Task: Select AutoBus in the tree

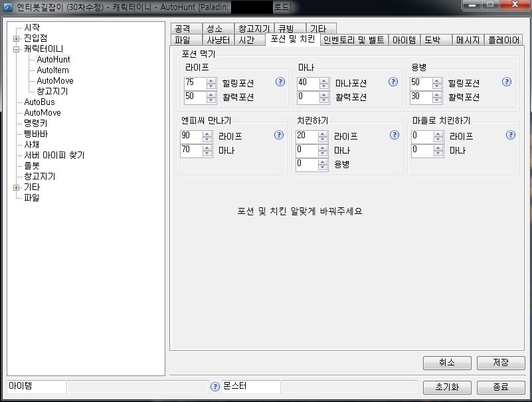Action: [39, 102]
